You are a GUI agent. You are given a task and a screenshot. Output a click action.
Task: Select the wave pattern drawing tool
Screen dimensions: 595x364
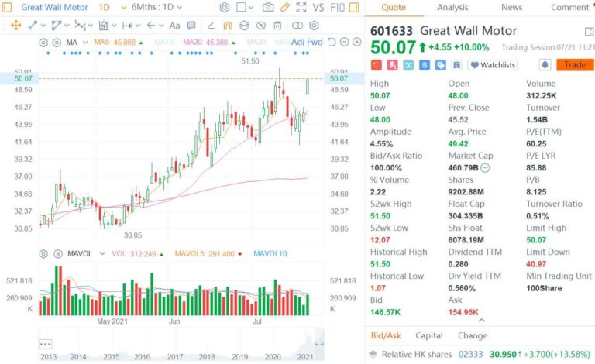[80, 26]
